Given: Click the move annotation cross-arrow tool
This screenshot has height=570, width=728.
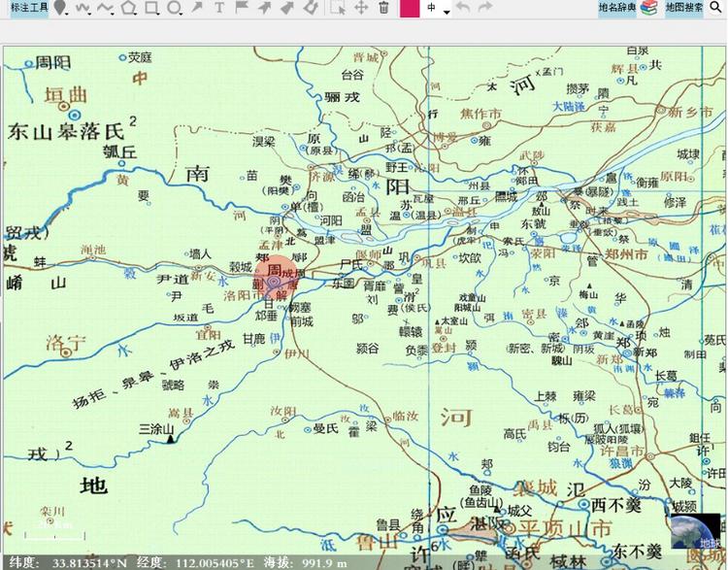Looking at the screenshot, I should coord(361,8).
